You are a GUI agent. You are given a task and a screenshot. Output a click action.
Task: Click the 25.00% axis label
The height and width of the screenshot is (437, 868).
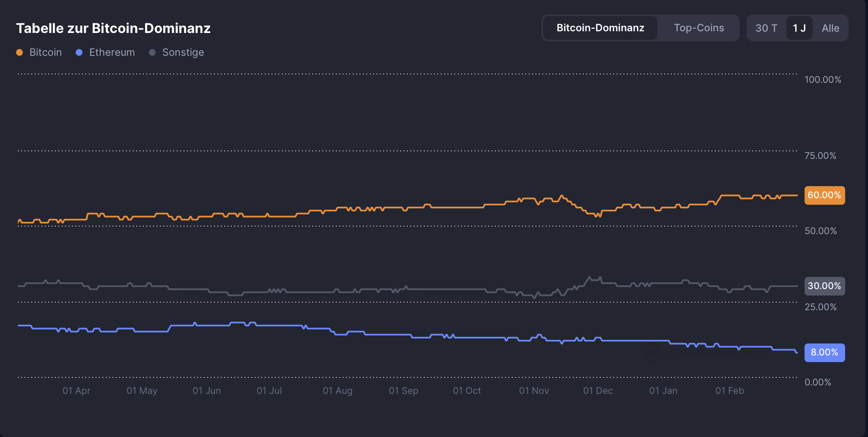click(x=821, y=307)
